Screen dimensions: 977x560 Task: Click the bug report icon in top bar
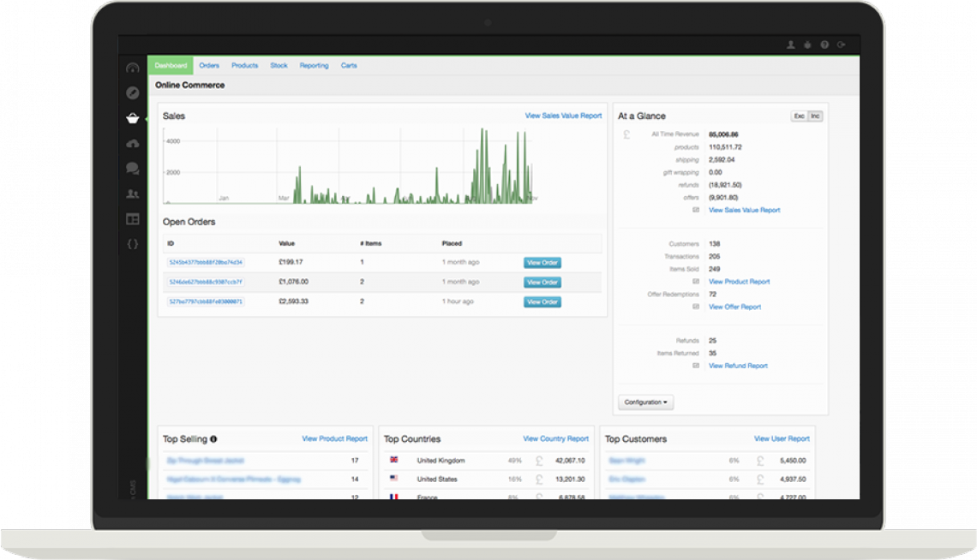coord(807,45)
